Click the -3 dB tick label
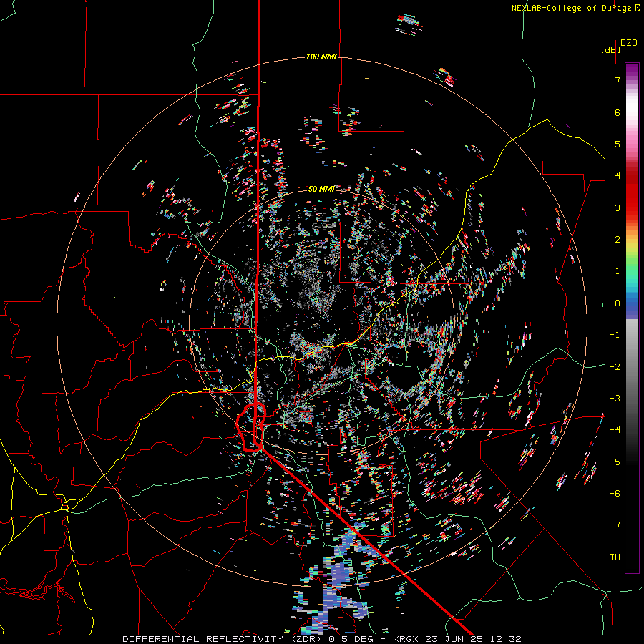Viewport: 644px width, 644px height. 615,398
